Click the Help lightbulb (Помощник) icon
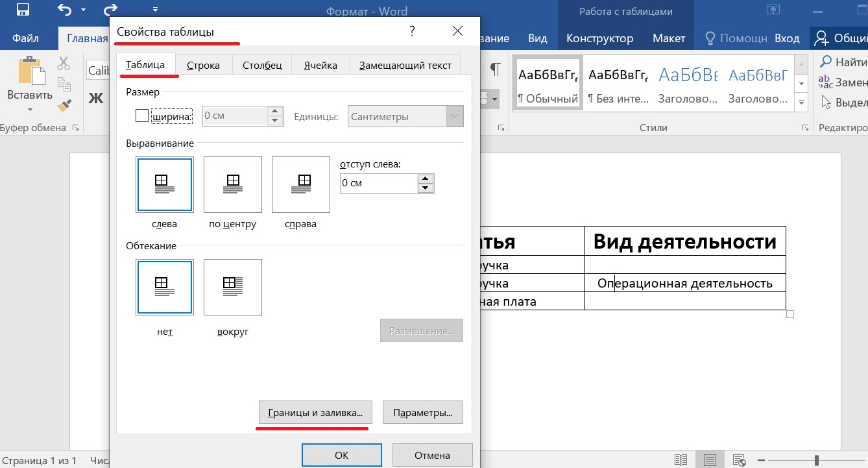The height and width of the screenshot is (468, 868). [x=710, y=38]
